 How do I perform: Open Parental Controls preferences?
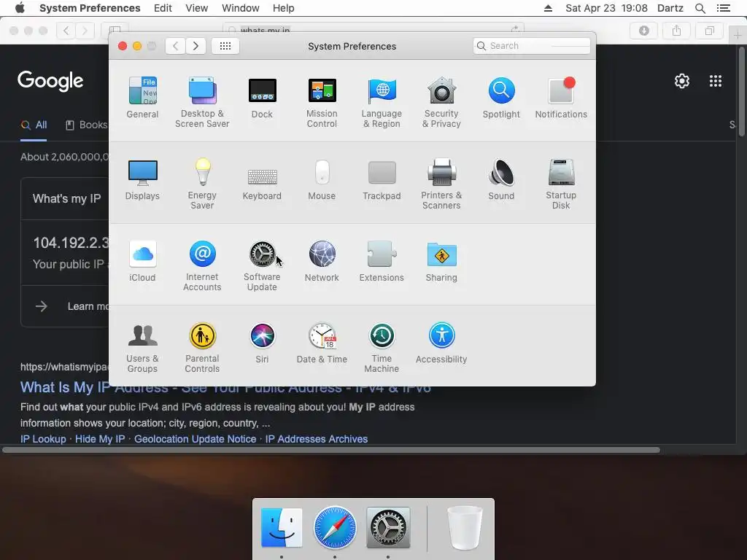pos(202,348)
